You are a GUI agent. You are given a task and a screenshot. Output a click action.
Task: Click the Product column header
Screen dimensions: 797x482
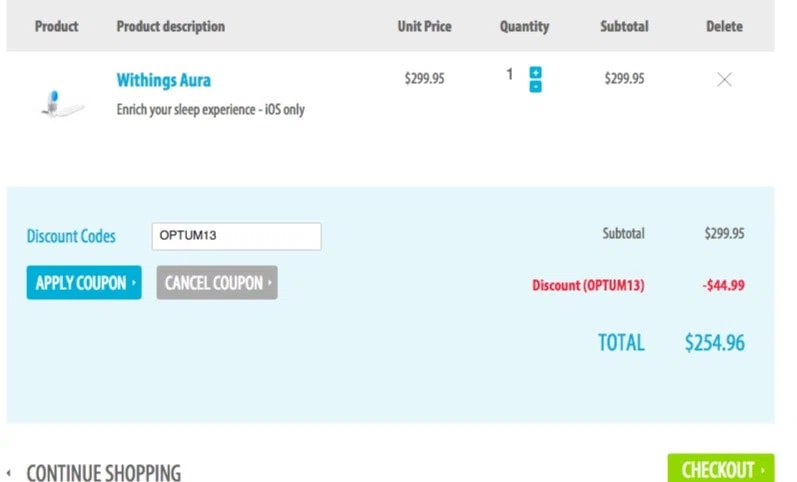(56, 26)
